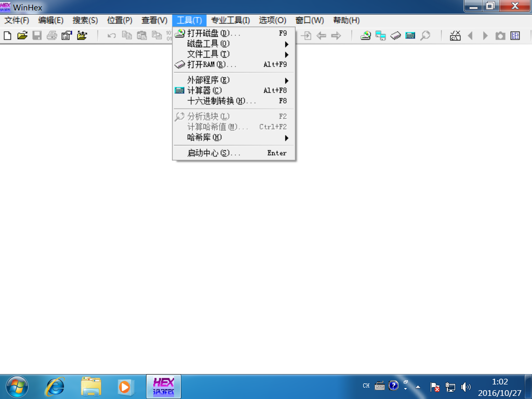Click the Open Folder toolbar icon
532x399 pixels.
click(82, 35)
